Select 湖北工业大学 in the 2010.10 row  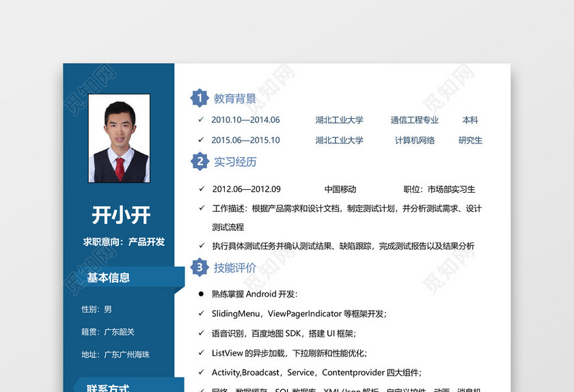click(x=340, y=120)
